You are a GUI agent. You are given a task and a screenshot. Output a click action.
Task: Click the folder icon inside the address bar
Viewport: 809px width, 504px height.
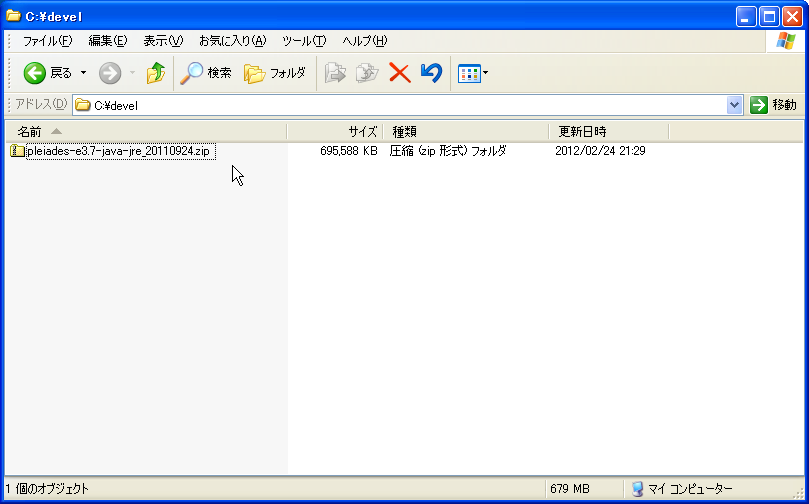(x=83, y=105)
